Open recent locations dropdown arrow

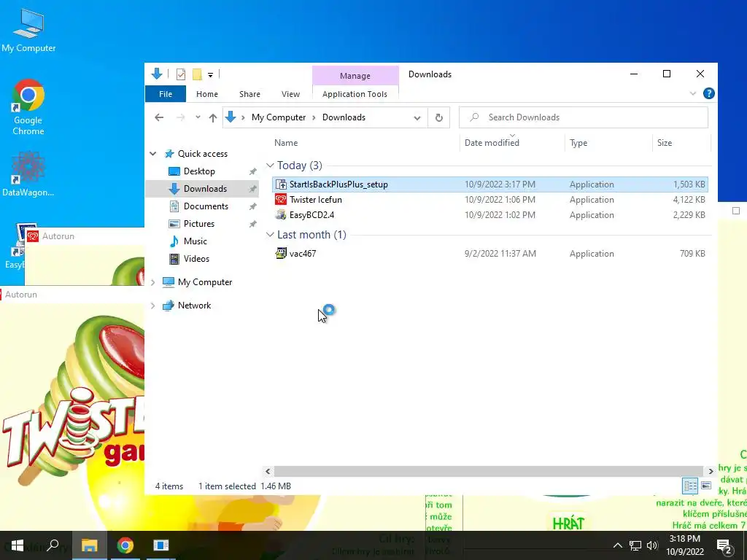coord(198,117)
